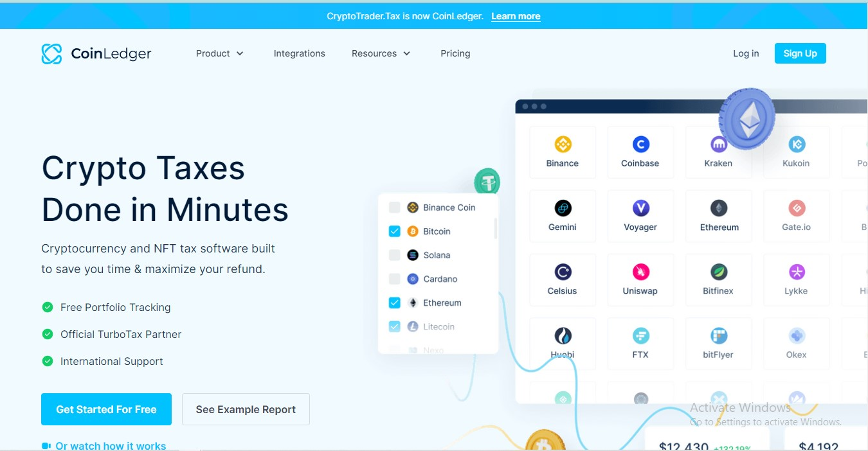
Task: Uncheck the Ethereum checkbox
Action: tap(394, 303)
